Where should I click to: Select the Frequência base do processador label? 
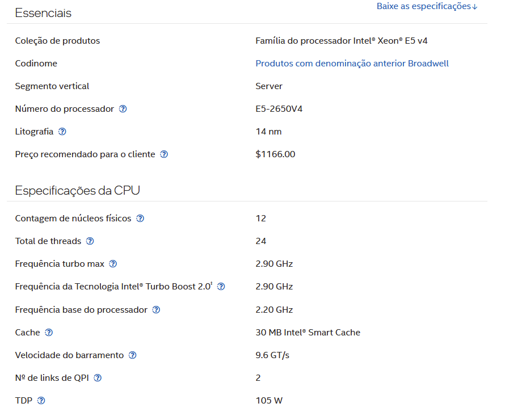point(81,310)
